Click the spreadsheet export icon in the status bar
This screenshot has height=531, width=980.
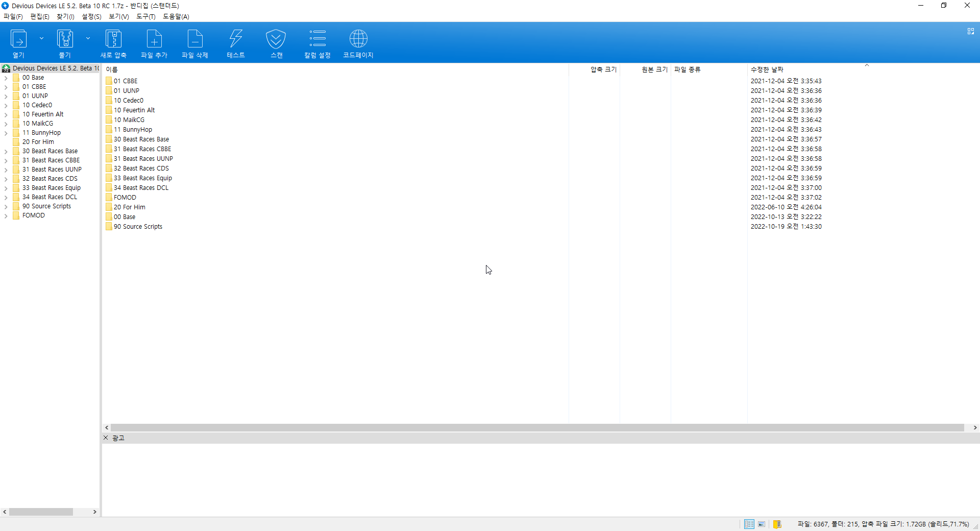777,524
